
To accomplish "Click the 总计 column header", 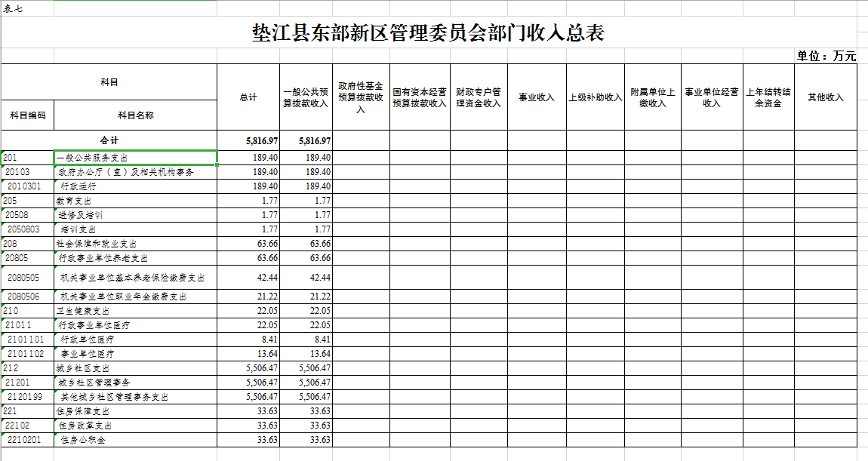I will click(248, 97).
